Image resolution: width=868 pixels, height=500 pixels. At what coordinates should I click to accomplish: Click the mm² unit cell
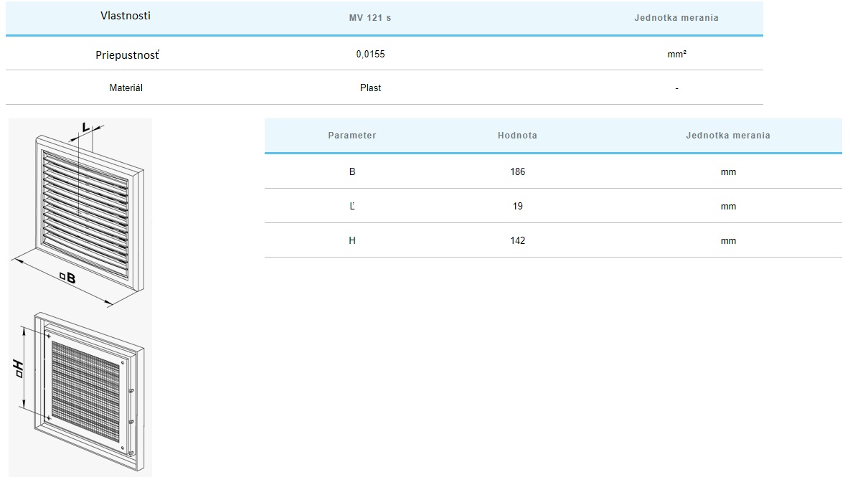click(676, 54)
